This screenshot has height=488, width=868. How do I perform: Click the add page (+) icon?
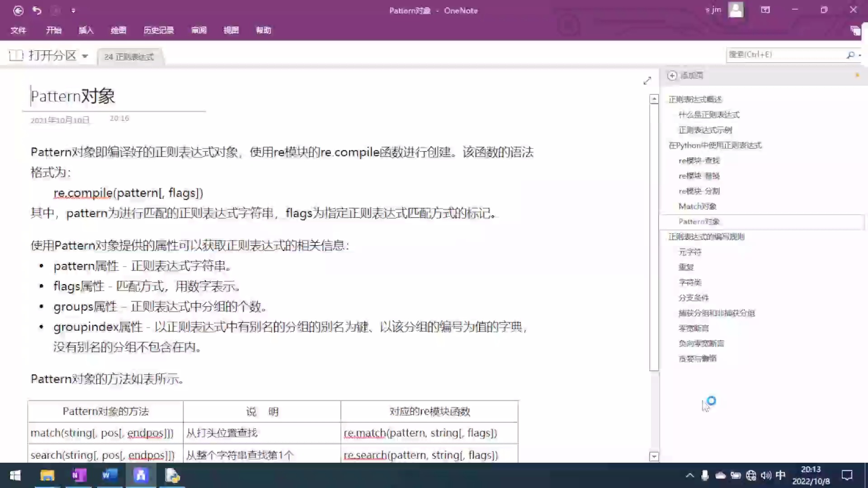pos(672,75)
